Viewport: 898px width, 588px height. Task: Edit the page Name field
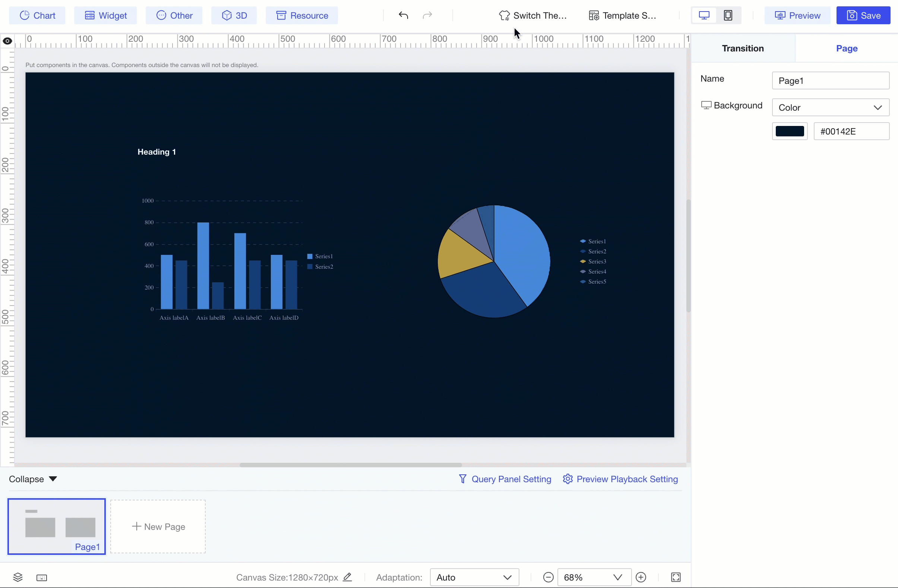(831, 81)
